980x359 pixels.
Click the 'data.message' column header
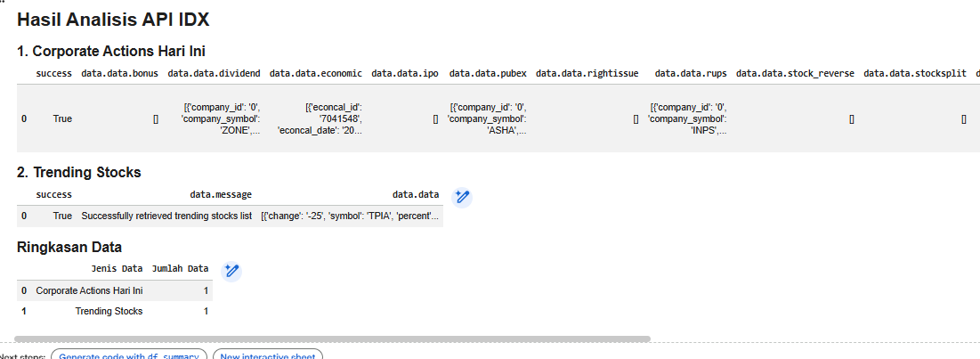[x=221, y=195]
